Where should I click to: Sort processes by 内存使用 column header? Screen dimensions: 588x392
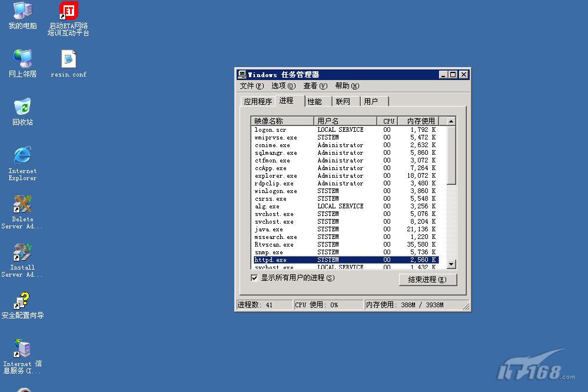tap(420, 121)
